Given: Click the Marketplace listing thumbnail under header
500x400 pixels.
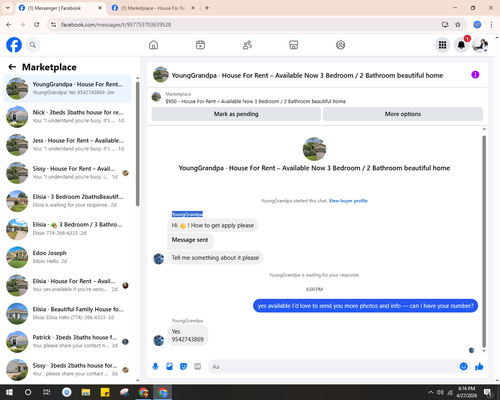Looking at the screenshot, I should pyautogui.click(x=156, y=97).
